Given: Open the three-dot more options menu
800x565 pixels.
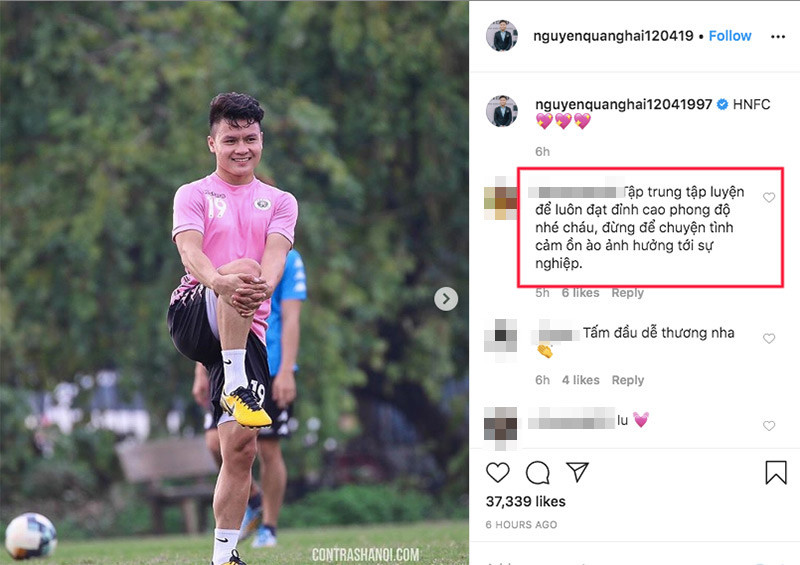Looking at the screenshot, I should (x=778, y=37).
